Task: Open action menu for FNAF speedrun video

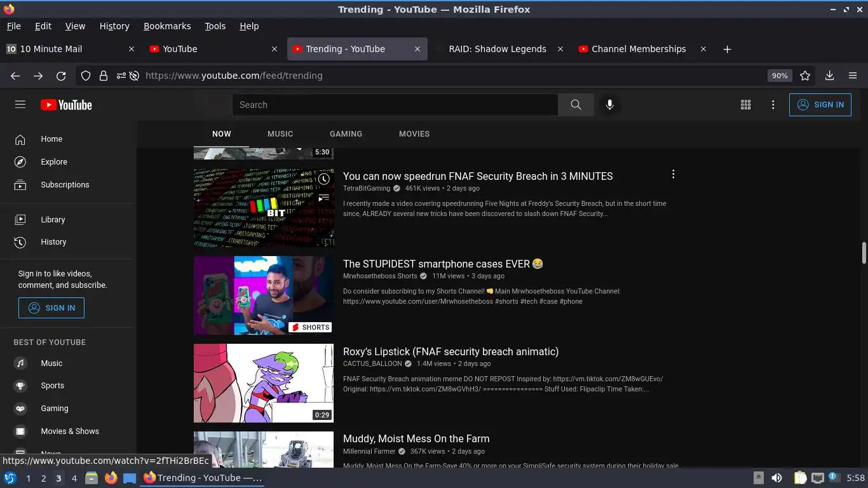Action: [673, 174]
